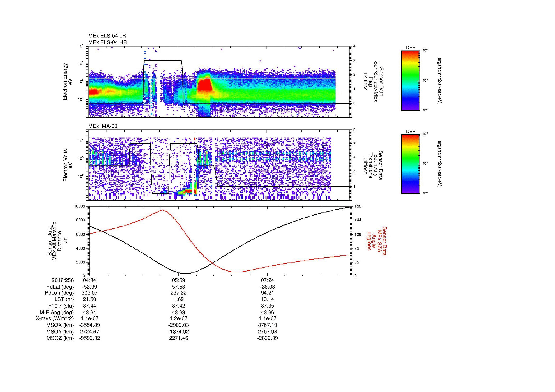The height and width of the screenshot is (392, 555).
Task: Click the 'MEx IMA-00' panel title
Action: (103, 126)
